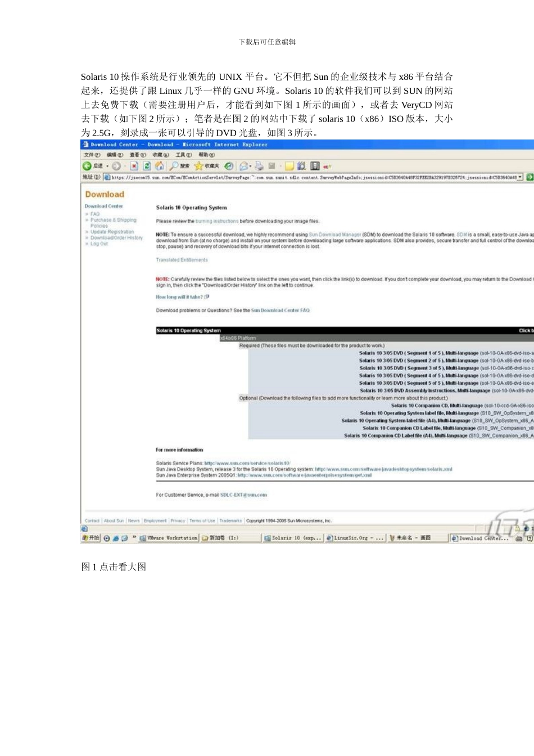Switch to Download Center taskbar item
The height and width of the screenshot is (756, 534).
481,538
